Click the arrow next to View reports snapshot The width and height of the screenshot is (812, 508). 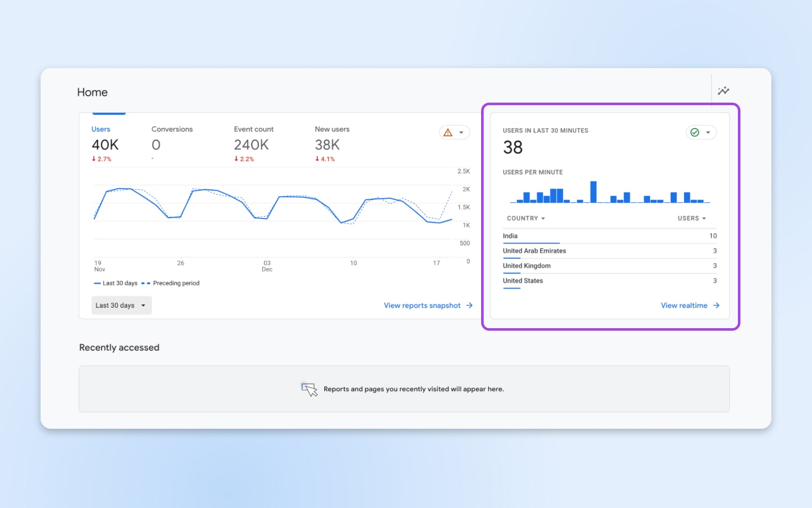tap(470, 305)
